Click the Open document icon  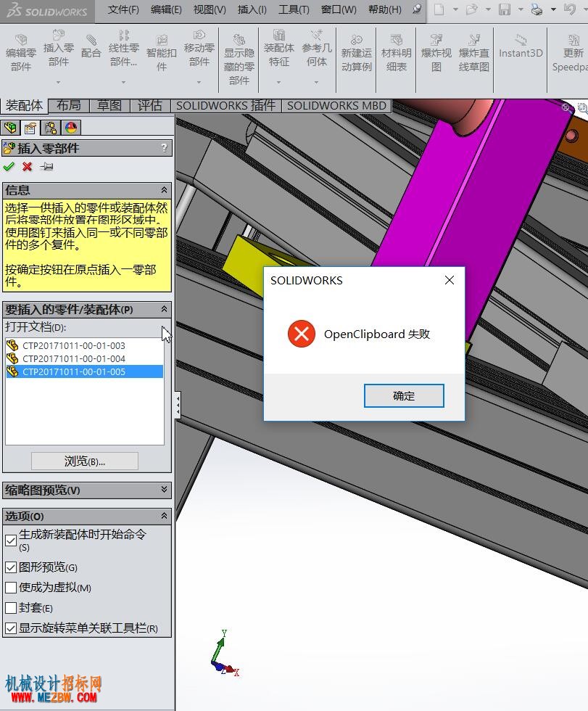coord(471,9)
